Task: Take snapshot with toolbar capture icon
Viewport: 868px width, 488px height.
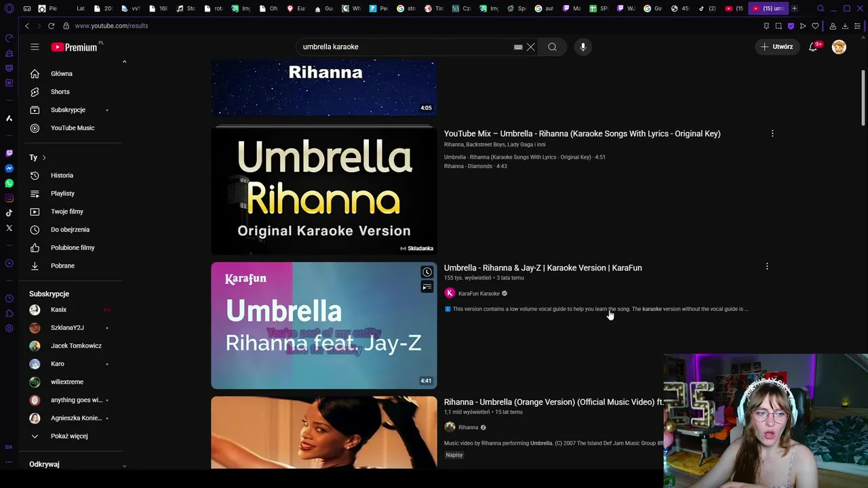Action: [x=778, y=26]
